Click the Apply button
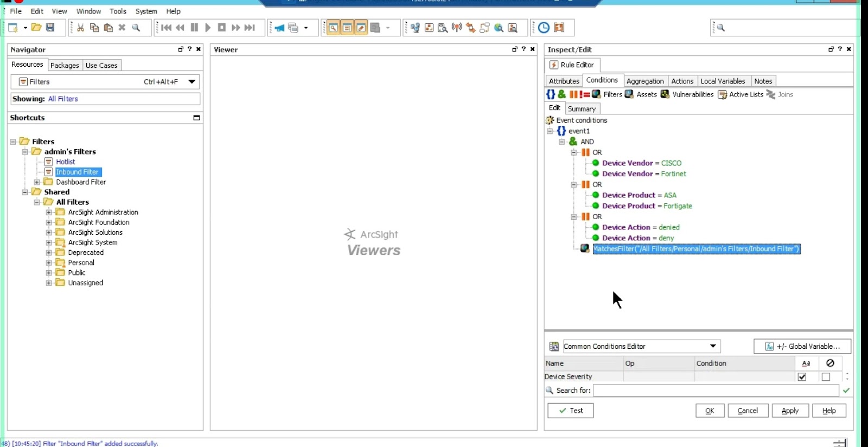 (x=790, y=411)
